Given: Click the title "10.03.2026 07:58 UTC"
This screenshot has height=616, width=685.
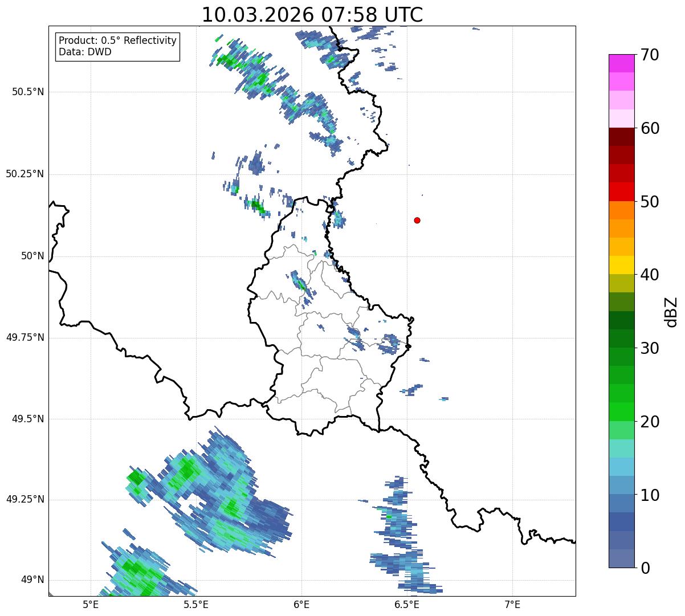Looking at the screenshot, I should pyautogui.click(x=312, y=15).
